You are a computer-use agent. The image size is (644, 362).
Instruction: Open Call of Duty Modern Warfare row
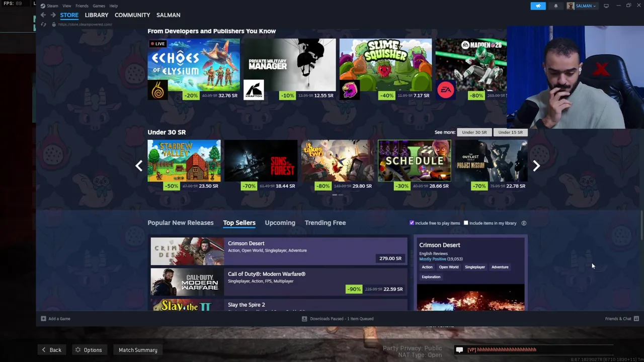pyautogui.click(x=279, y=282)
